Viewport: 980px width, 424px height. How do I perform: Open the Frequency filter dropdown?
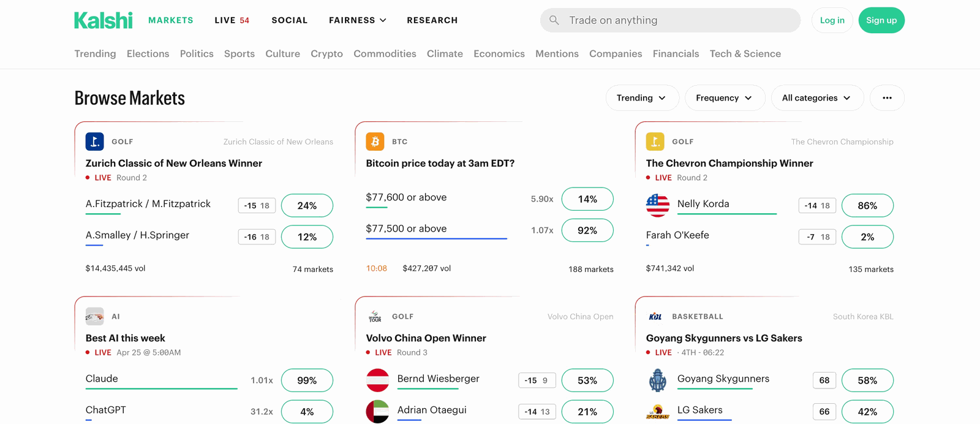(725, 98)
